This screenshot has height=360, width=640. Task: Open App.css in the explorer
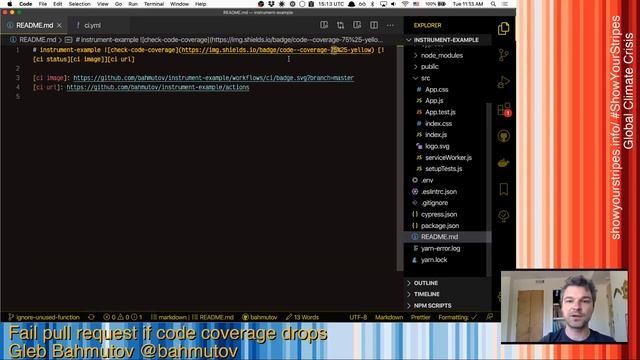click(x=436, y=89)
